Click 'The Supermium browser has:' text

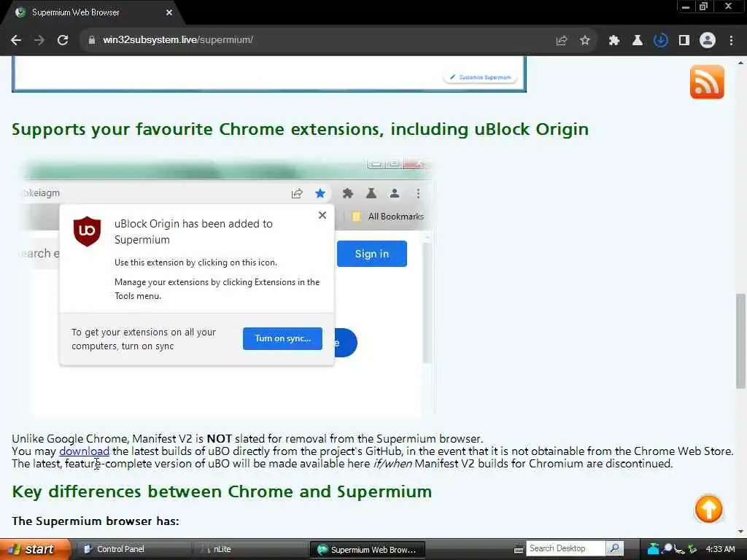point(96,521)
